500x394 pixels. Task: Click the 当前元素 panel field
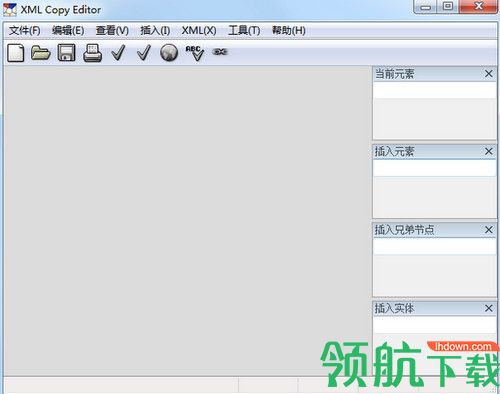coord(434,90)
